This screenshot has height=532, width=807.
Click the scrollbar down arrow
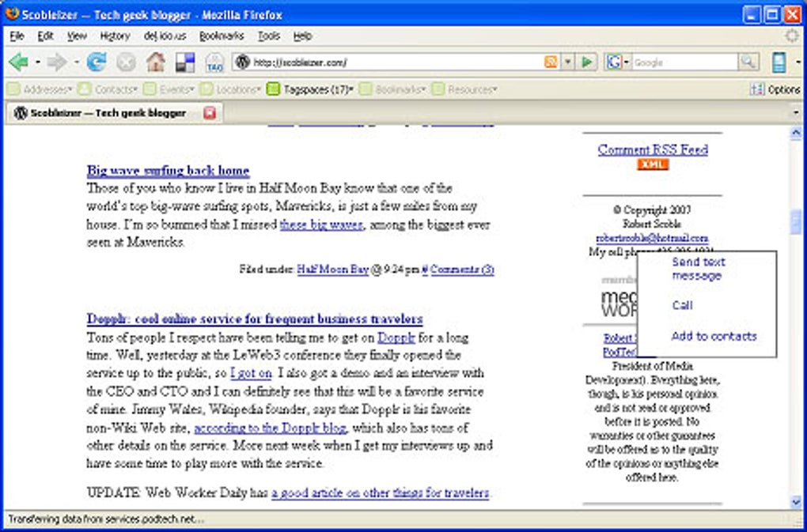click(796, 502)
